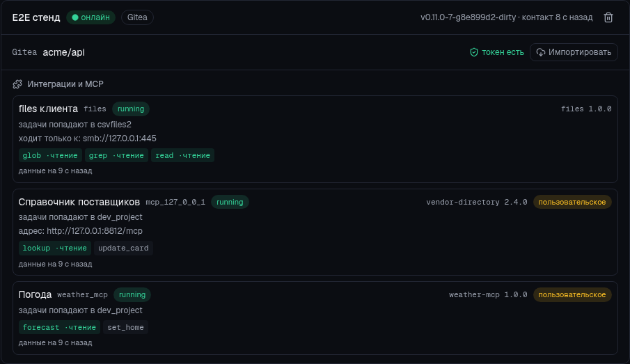The height and width of the screenshot is (364, 630).
Task: Click пользовательское badge for vendor-directory
Action: tap(572, 202)
